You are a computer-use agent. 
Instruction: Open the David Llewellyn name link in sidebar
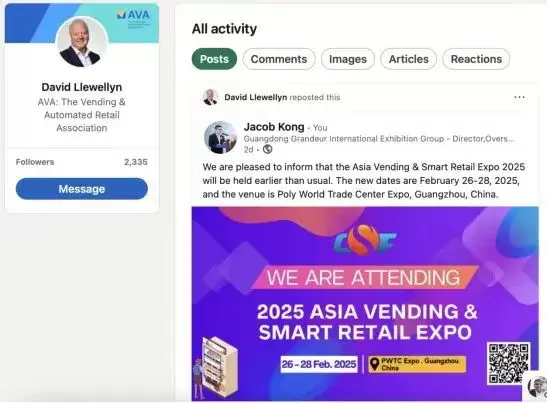point(82,87)
